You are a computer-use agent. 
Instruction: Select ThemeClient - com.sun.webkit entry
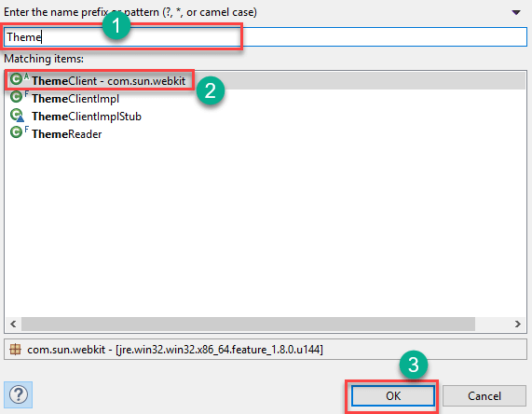pos(109,81)
